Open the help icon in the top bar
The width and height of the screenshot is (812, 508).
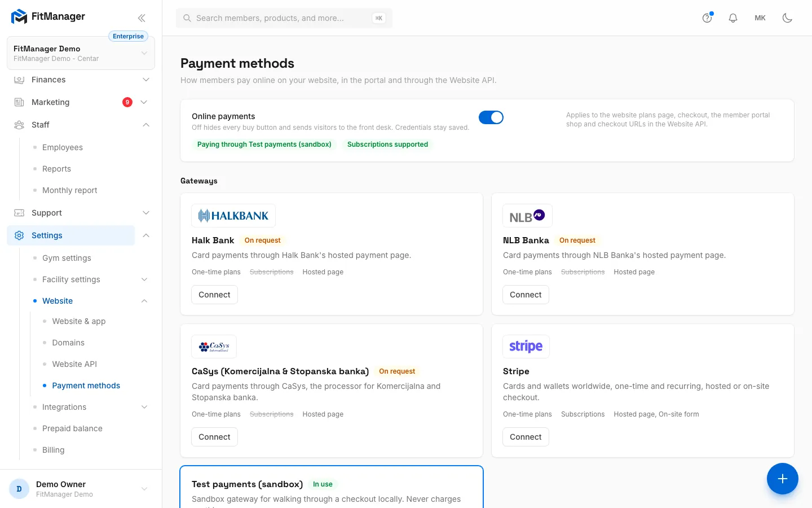coord(707,18)
